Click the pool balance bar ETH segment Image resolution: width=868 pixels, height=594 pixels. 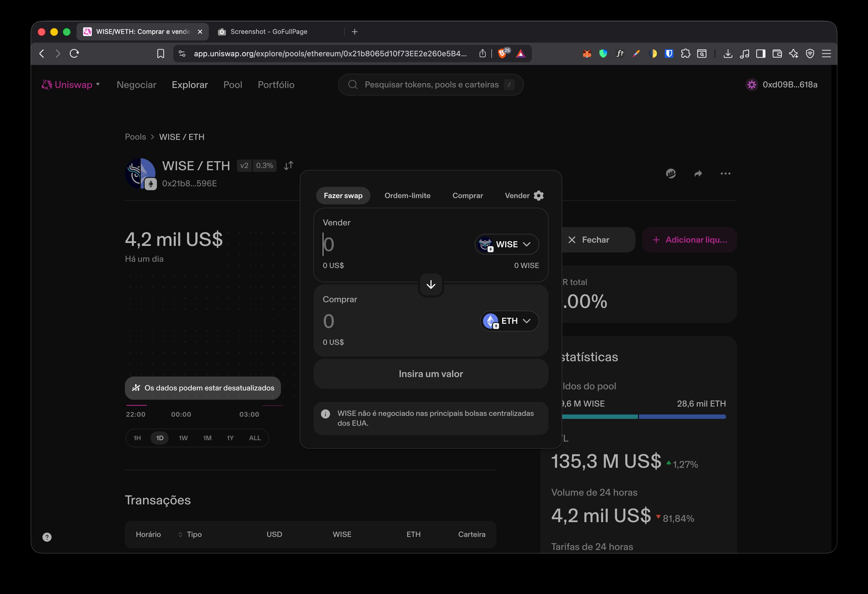click(x=682, y=417)
